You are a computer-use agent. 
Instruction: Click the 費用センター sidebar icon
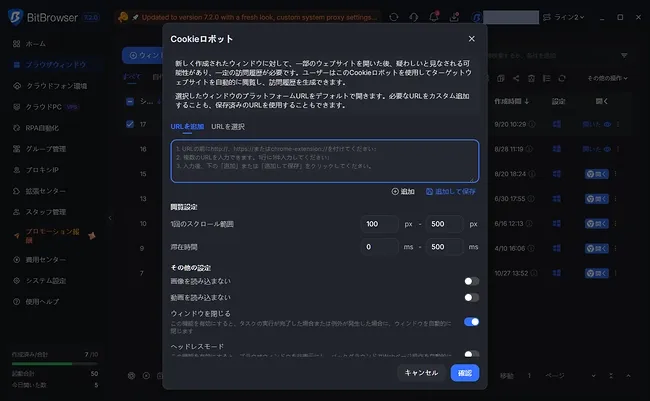click(17, 260)
